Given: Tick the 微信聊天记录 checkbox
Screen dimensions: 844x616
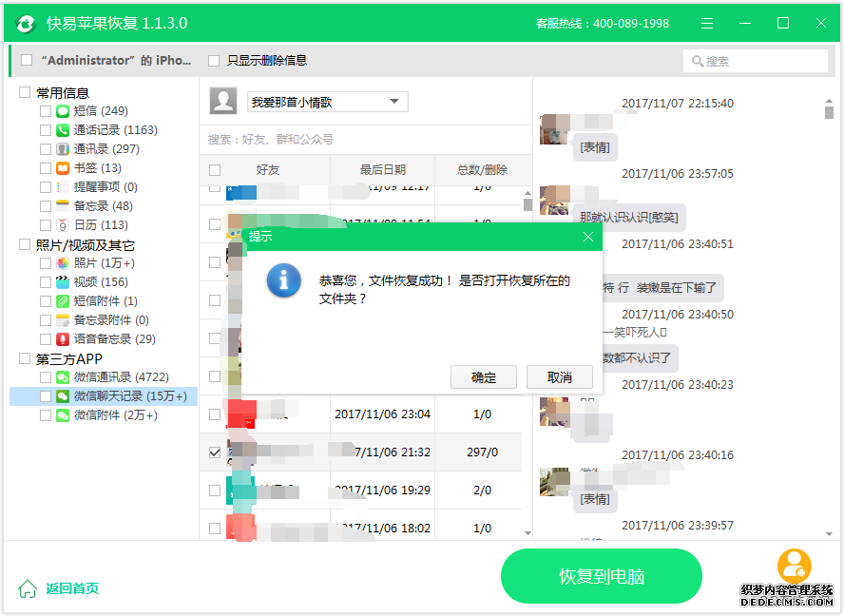Looking at the screenshot, I should pos(46,396).
